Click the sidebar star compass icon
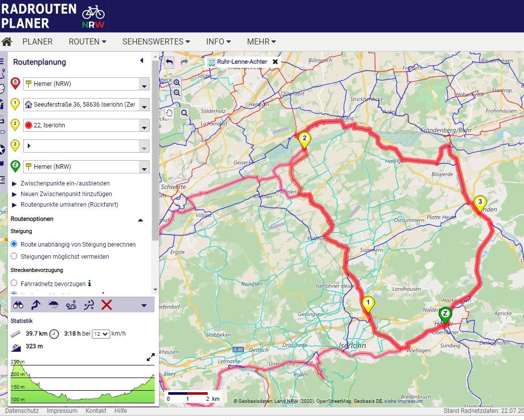Image resolution: width=524 pixels, height=420 pixels. click(2, 150)
